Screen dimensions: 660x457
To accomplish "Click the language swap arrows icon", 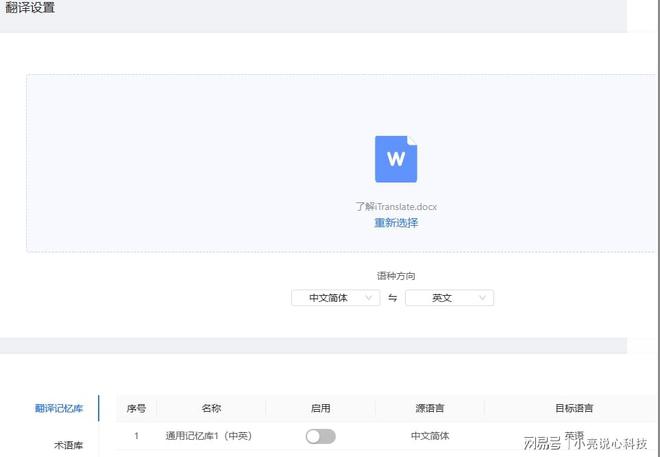I will tap(392, 298).
